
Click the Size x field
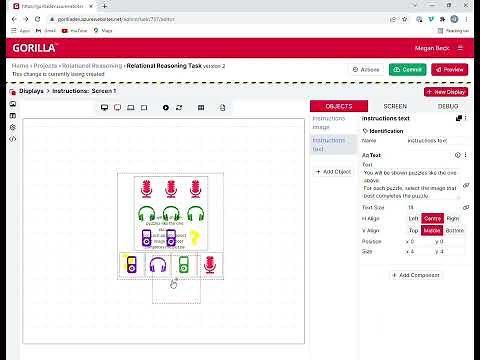click(x=419, y=251)
